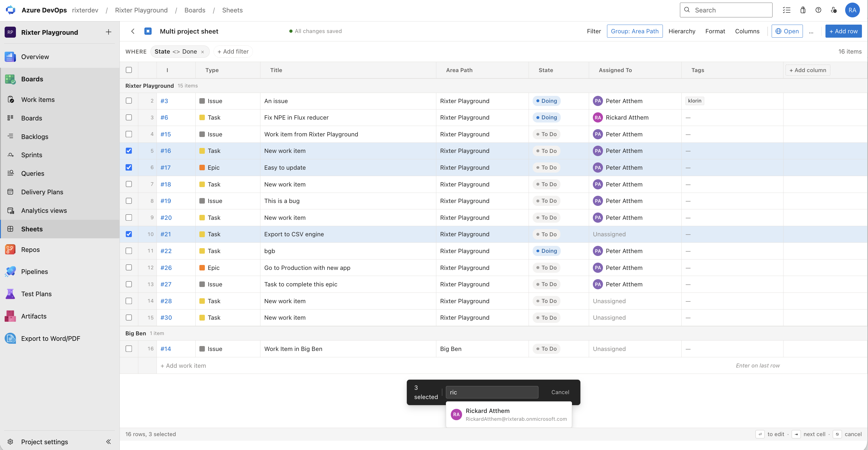Select the Sheets breadcrumb
Screen dimensions: 868x450
[x=232, y=10]
